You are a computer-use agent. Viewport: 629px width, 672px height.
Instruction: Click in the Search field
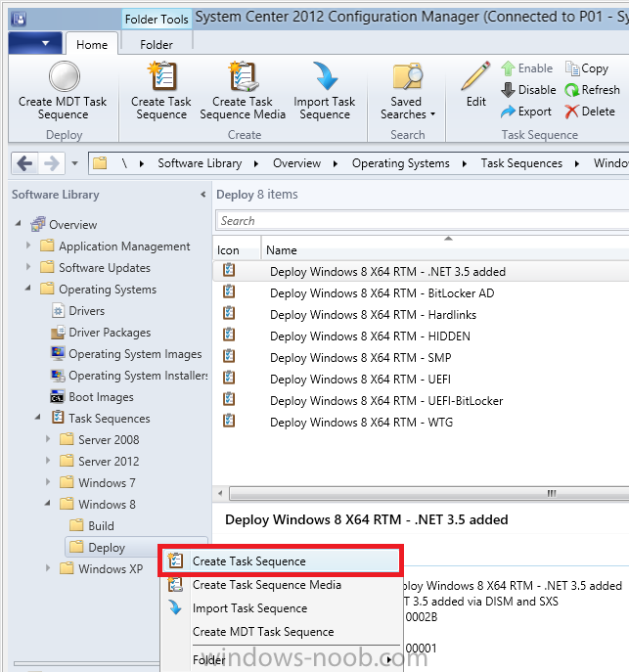tap(422, 221)
